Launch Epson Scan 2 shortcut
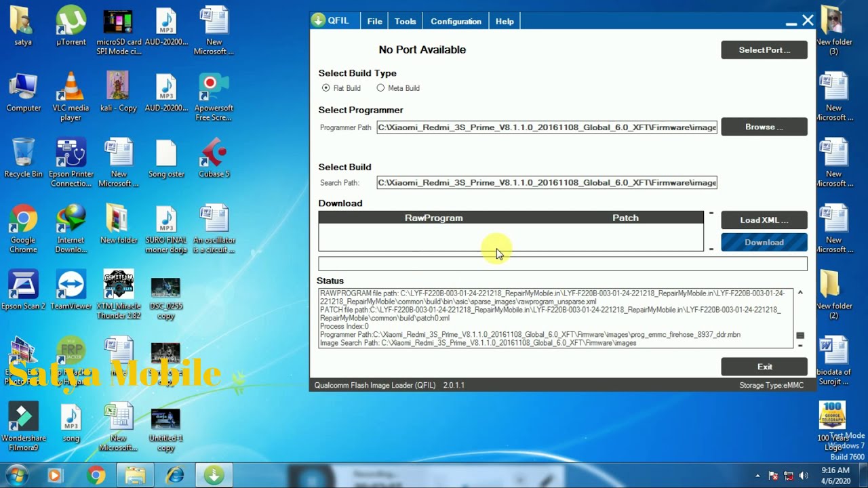This screenshot has height=488, width=868. click(x=23, y=290)
